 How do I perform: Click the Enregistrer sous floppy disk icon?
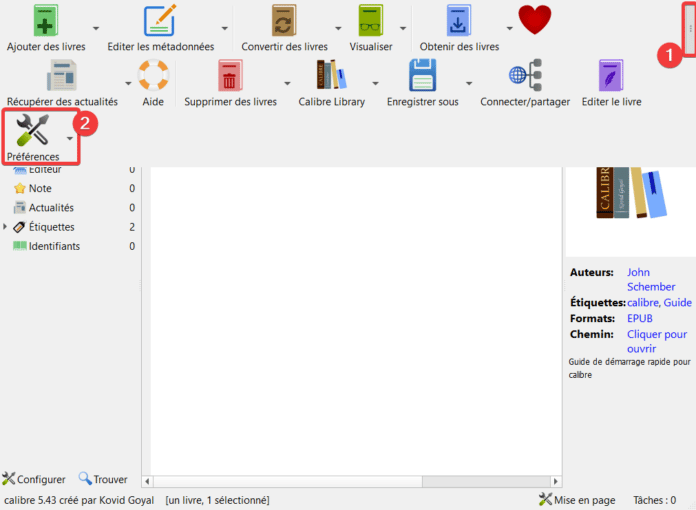(x=423, y=75)
